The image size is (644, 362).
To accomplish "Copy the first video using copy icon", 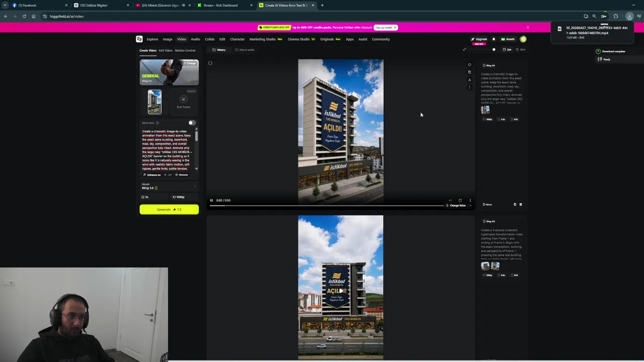I will point(469,72).
